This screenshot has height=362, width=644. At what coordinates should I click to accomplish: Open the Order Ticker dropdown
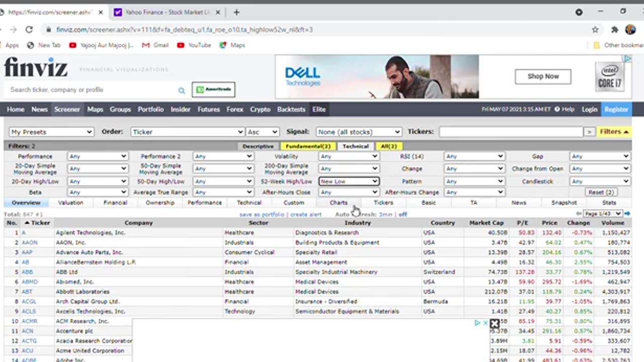point(188,132)
